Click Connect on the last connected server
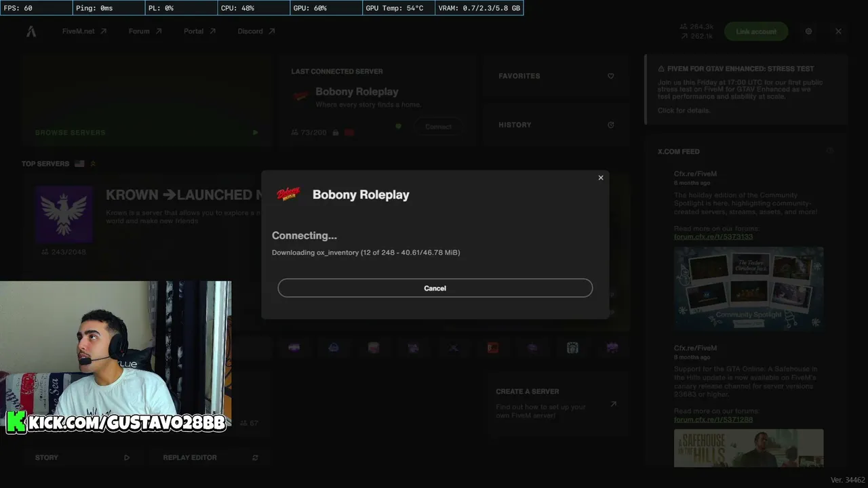This screenshot has height=488, width=868. (x=438, y=127)
